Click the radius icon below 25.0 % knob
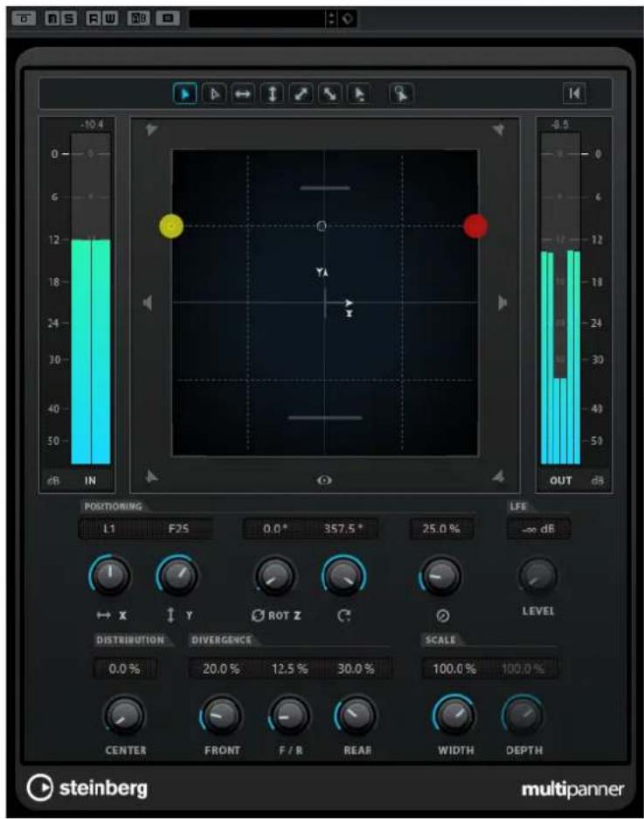This screenshot has height=819, width=644. click(442, 616)
